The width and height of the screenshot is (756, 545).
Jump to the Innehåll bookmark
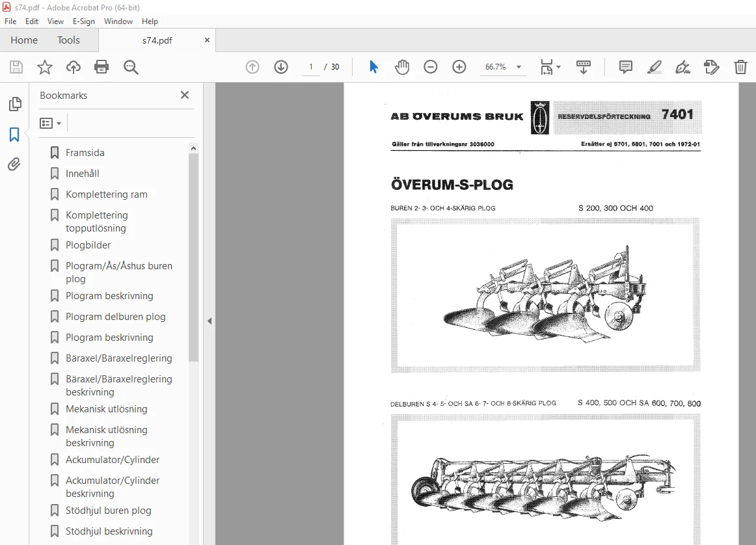(x=83, y=174)
